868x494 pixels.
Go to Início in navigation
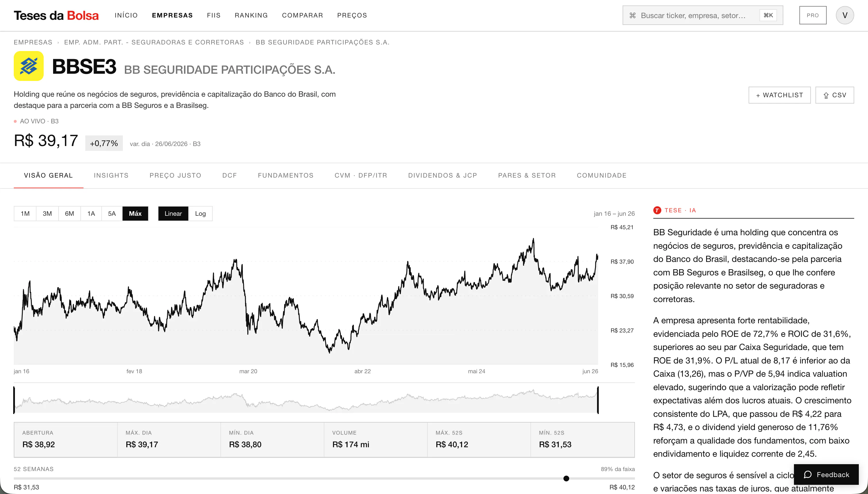click(126, 15)
